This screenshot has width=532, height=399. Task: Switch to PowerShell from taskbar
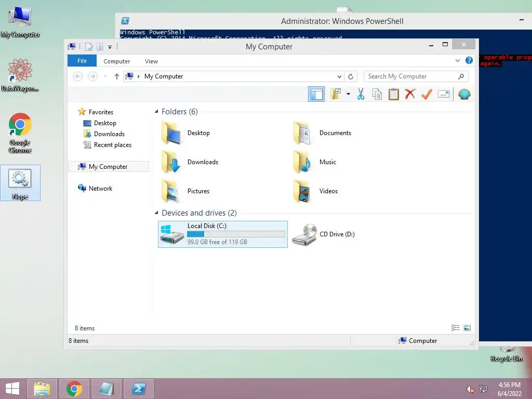[138, 389]
